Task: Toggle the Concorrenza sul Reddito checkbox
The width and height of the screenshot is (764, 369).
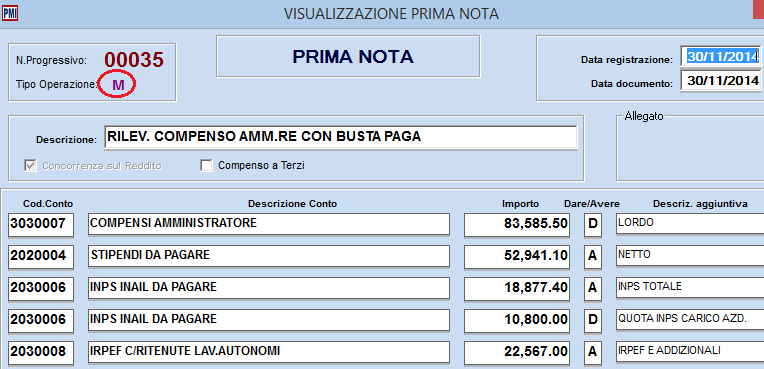Action: [x=30, y=166]
